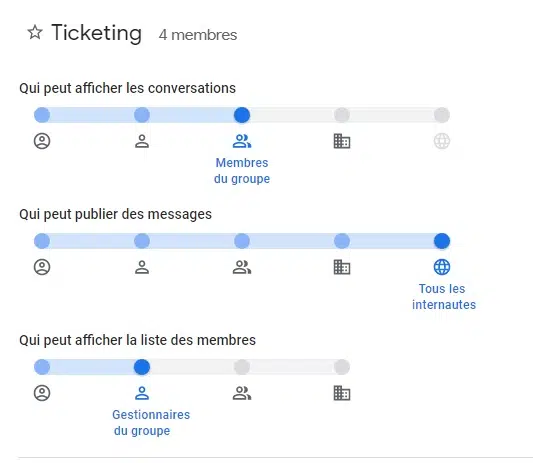Set publish messages slider to group managers dot
Image resolution: width=533 pixels, height=463 pixels.
(142, 241)
